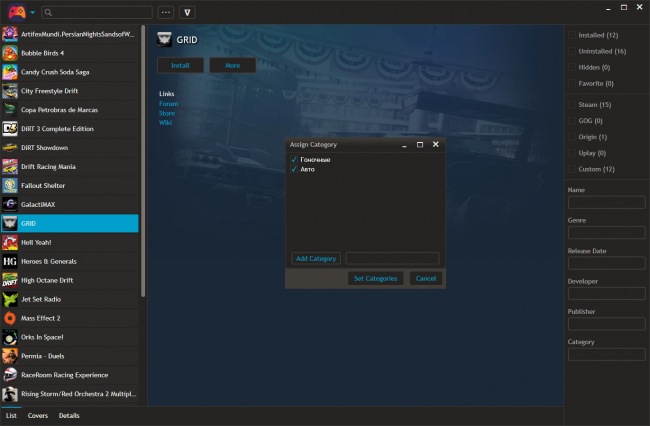This screenshot has width=650, height=426.
Task: Select DiRT 3 Complete Edition icon
Action: click(x=10, y=129)
